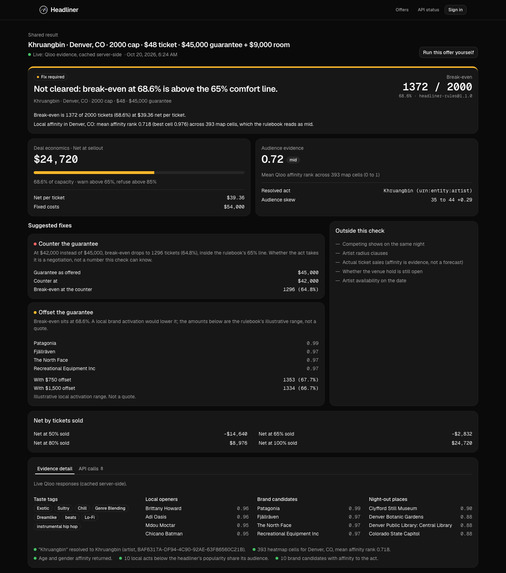
Task: Select the Chill taste tag
Action: (x=82, y=508)
